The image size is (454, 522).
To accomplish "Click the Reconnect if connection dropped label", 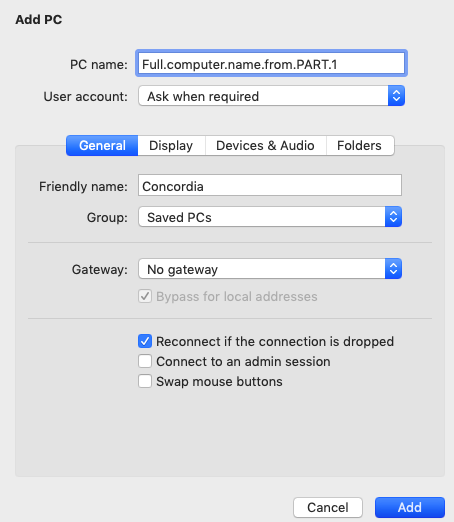I will click(275, 342).
